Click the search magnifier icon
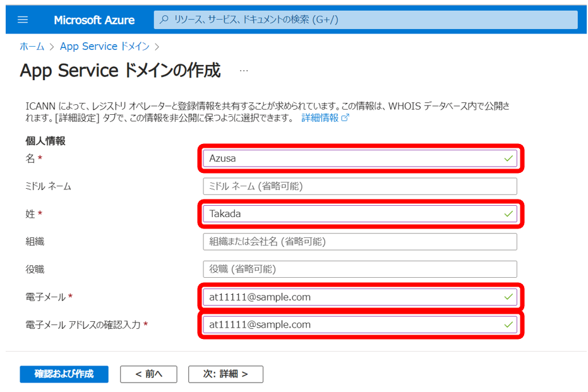588x392 pixels. pyautogui.click(x=164, y=20)
